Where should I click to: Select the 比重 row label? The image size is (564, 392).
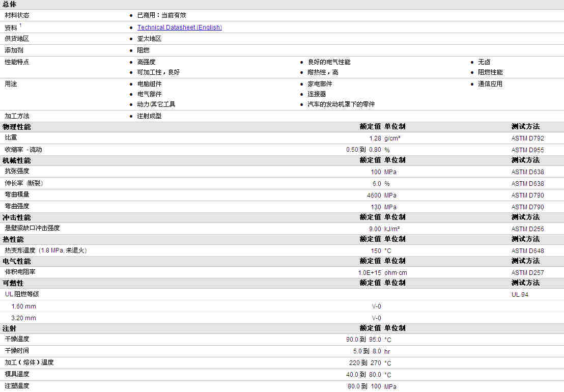pos(11,138)
